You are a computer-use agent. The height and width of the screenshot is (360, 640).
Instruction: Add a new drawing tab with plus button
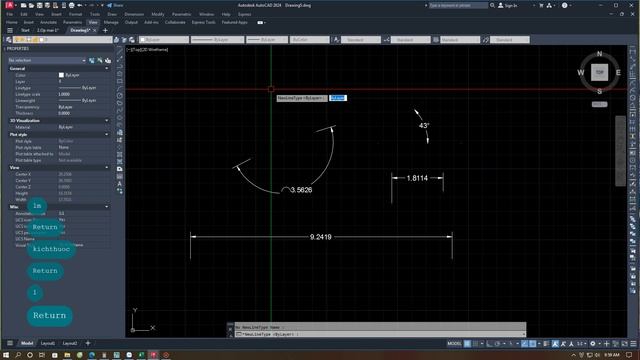point(105,31)
